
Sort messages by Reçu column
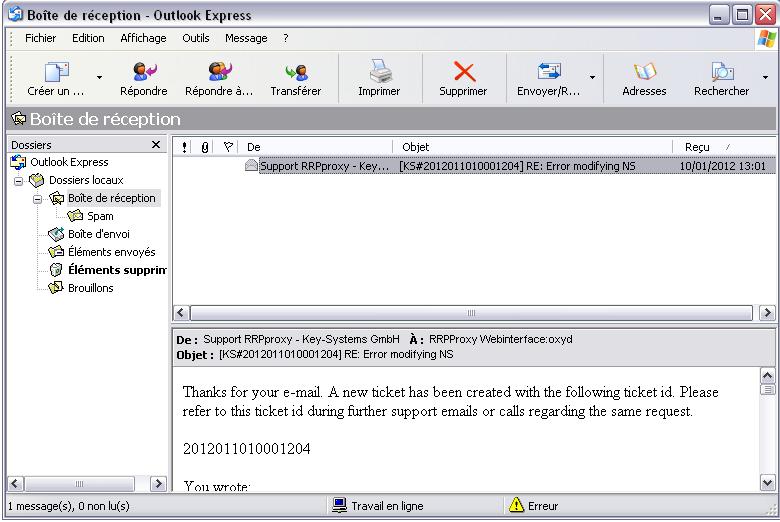[x=724, y=147]
